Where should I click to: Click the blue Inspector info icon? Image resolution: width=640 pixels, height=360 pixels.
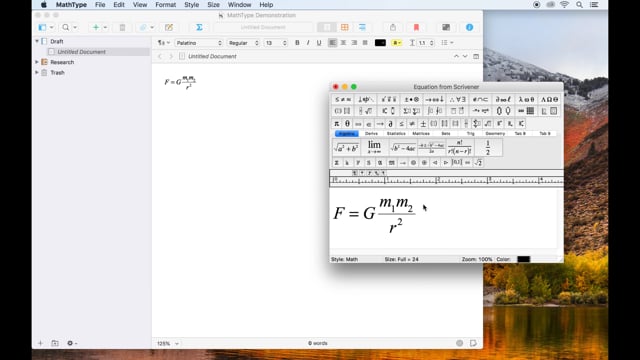(469, 27)
